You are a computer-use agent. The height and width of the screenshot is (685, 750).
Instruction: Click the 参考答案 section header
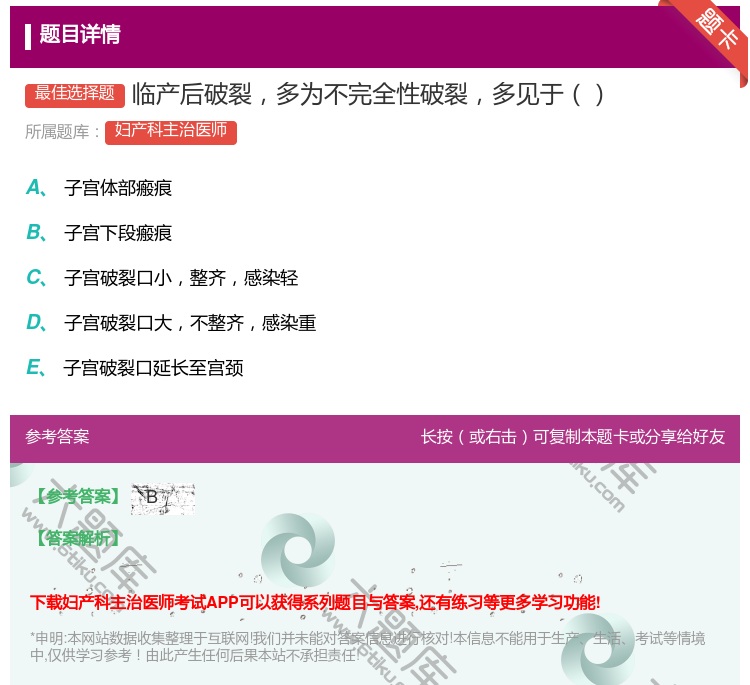click(x=57, y=437)
